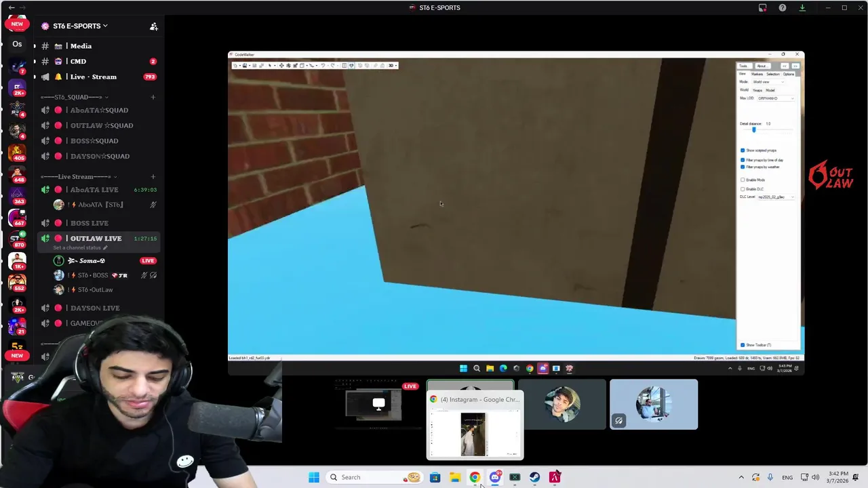The width and height of the screenshot is (868, 488).
Task: Click the stream thumbnail marked LIVE
Action: (378, 405)
